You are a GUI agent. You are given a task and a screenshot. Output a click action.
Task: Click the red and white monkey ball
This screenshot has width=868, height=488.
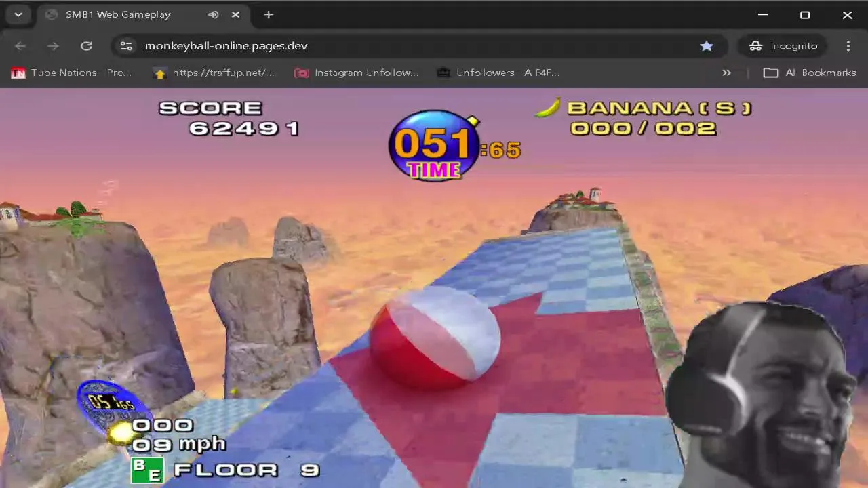click(435, 338)
